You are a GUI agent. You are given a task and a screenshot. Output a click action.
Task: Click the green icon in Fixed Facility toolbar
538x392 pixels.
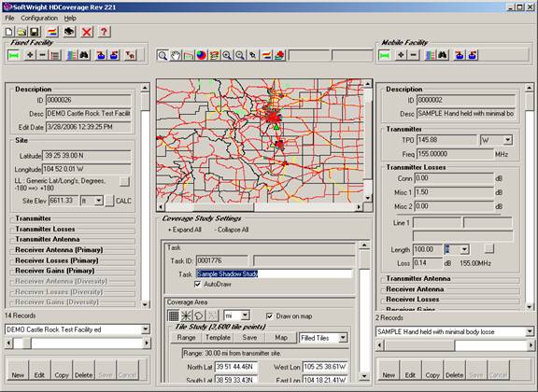(14, 55)
